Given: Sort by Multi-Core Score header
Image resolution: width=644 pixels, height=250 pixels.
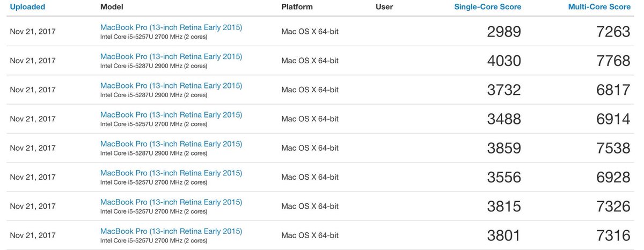Looking at the screenshot, I should [x=599, y=7].
